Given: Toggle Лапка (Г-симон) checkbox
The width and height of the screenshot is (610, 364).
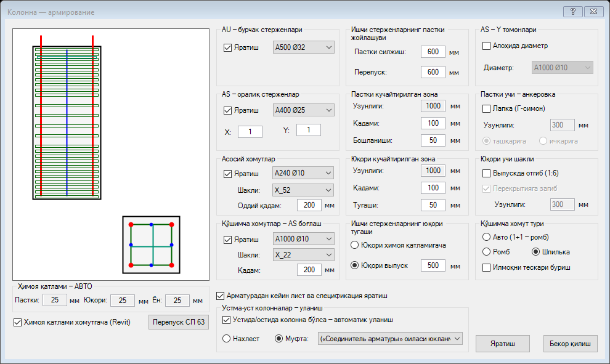Looking at the screenshot, I should tap(486, 108).
